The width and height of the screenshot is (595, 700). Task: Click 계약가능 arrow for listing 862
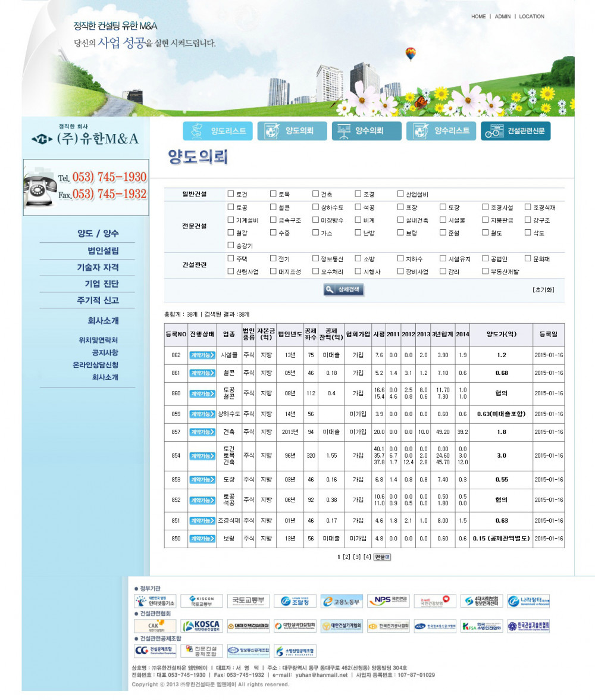point(202,355)
